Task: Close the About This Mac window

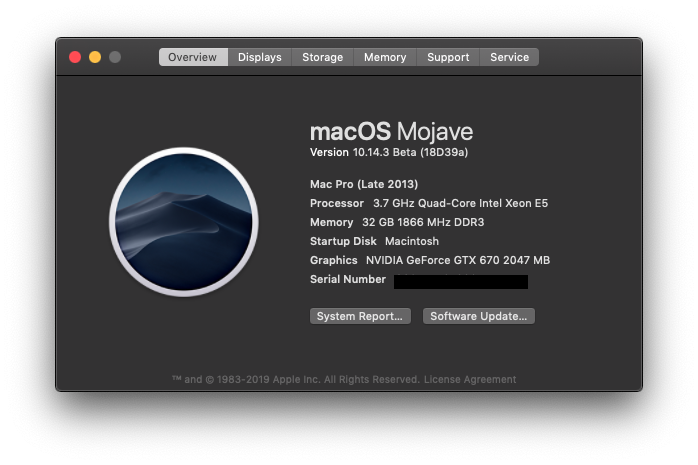Action: pyautogui.click(x=75, y=57)
